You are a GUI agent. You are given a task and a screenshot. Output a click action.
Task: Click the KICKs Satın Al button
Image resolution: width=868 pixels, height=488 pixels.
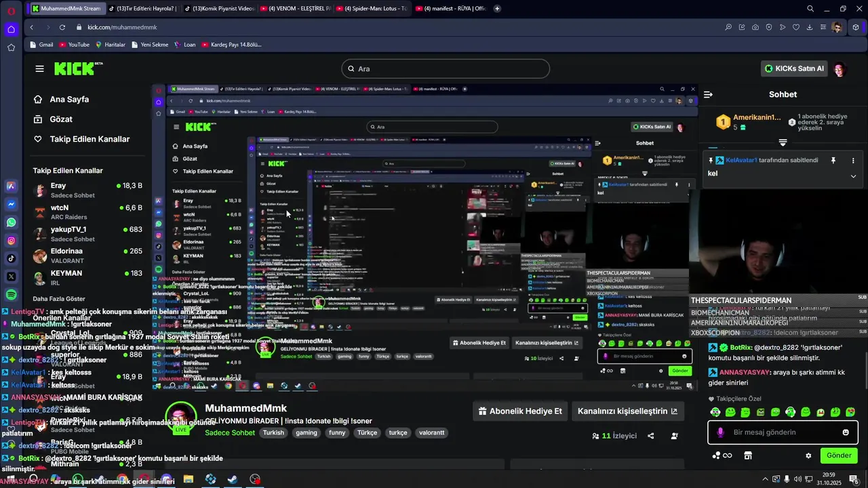point(794,68)
